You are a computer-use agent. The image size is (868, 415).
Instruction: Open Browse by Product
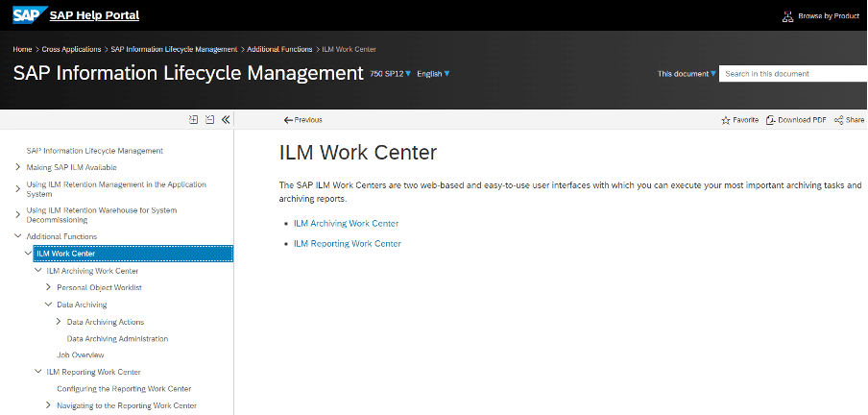(x=828, y=16)
